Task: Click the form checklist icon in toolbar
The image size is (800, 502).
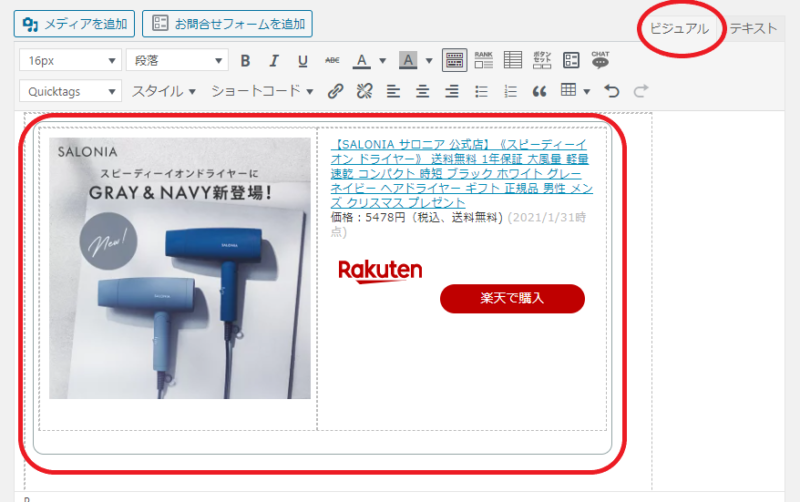Action: coord(571,60)
